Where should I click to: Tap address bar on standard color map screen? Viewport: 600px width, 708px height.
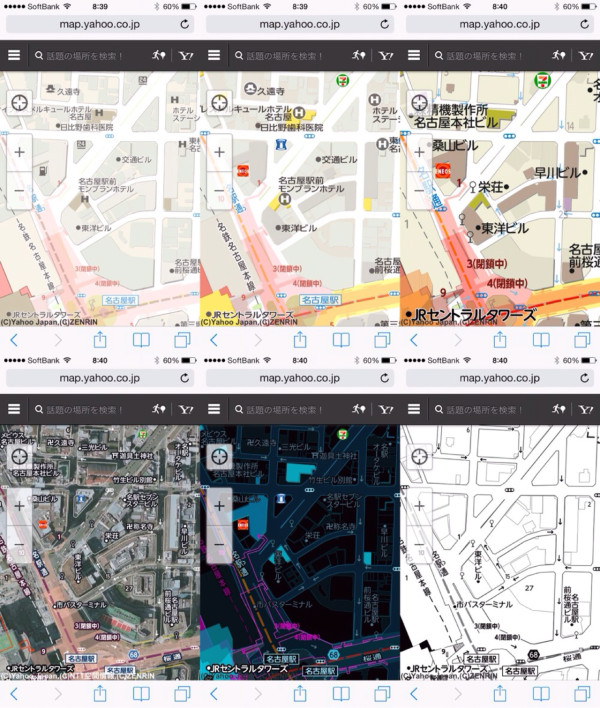300,24
